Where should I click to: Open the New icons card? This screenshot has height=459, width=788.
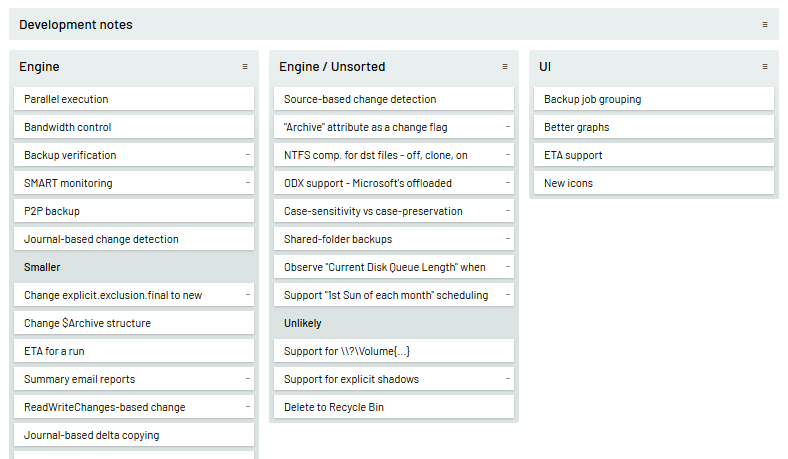[654, 183]
